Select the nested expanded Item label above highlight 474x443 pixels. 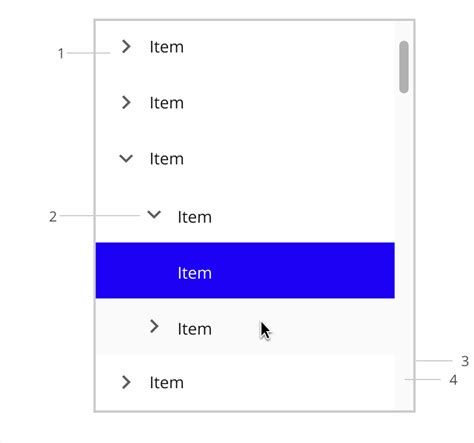[195, 217]
